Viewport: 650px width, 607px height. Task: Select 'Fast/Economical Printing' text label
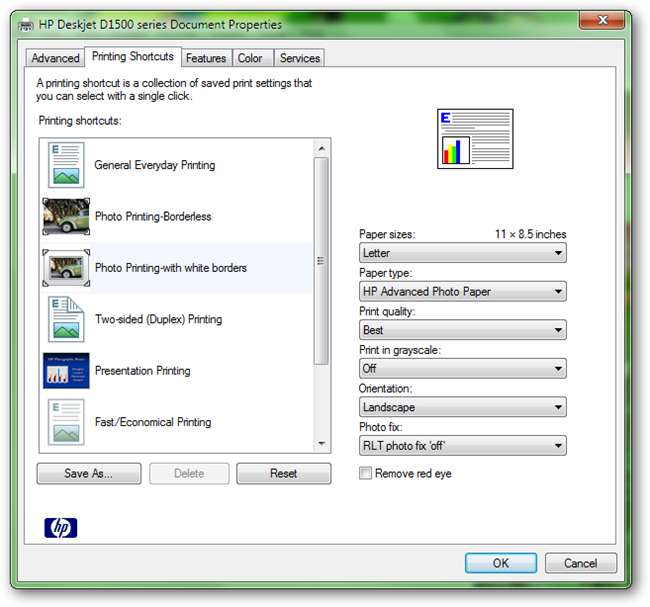pyautogui.click(x=153, y=422)
